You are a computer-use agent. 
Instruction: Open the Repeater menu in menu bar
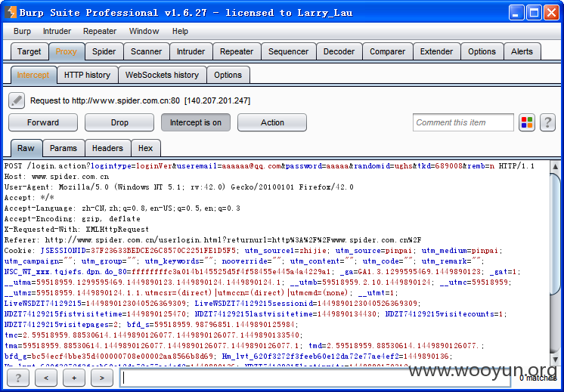(x=100, y=31)
